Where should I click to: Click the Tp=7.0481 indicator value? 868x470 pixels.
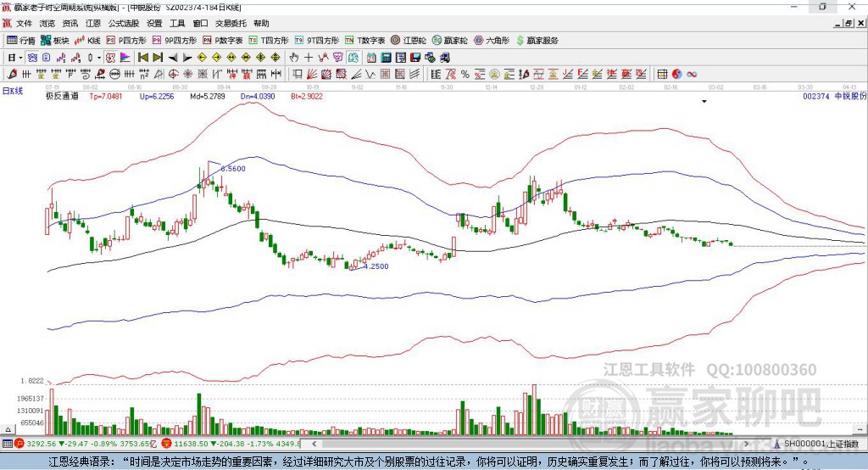coord(106,97)
